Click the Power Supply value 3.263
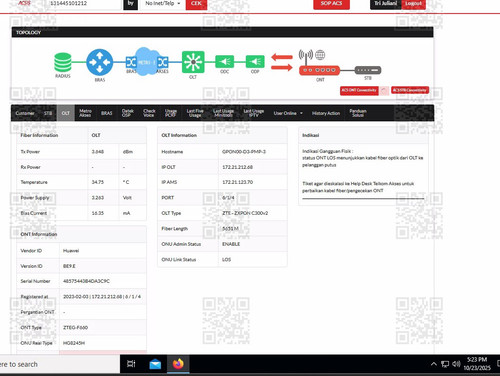 [x=98, y=198]
